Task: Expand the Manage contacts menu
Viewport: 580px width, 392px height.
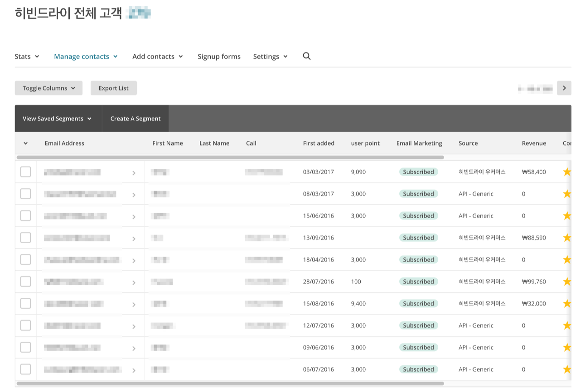Action: click(x=86, y=57)
